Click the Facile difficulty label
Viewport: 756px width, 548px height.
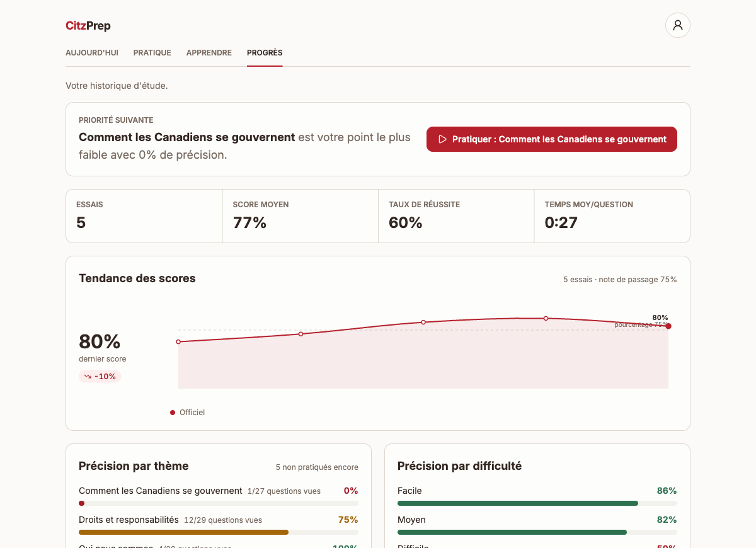click(409, 491)
